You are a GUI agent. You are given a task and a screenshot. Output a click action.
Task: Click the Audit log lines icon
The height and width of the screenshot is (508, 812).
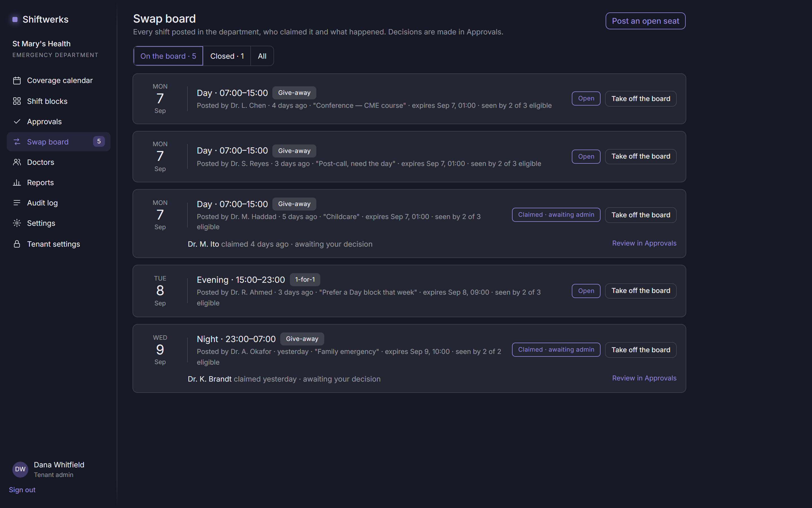click(x=17, y=203)
